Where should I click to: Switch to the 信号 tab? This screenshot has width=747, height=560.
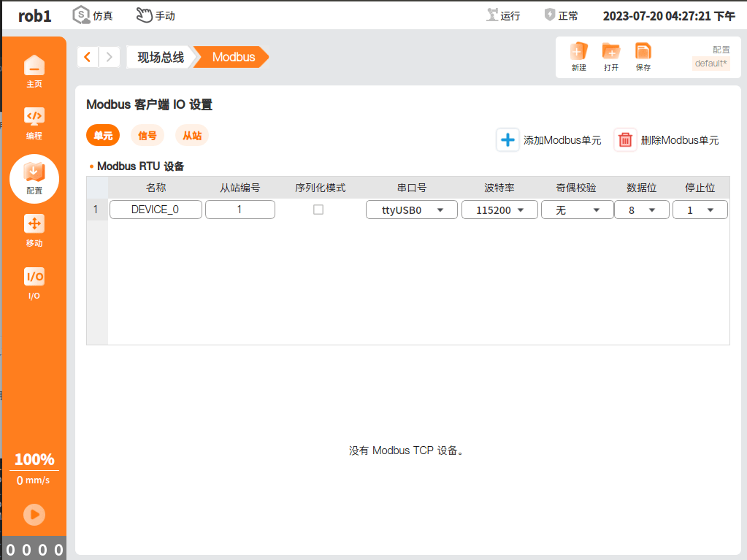click(148, 136)
